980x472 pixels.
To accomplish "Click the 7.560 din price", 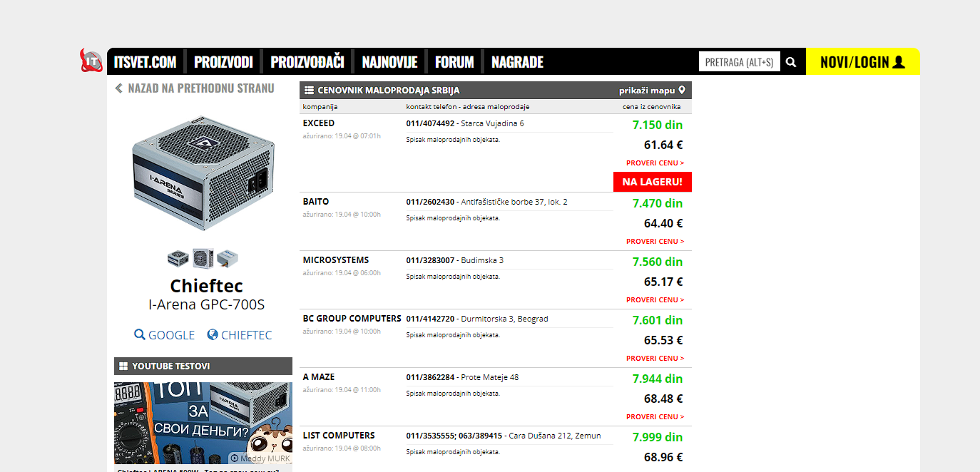I will (658, 262).
